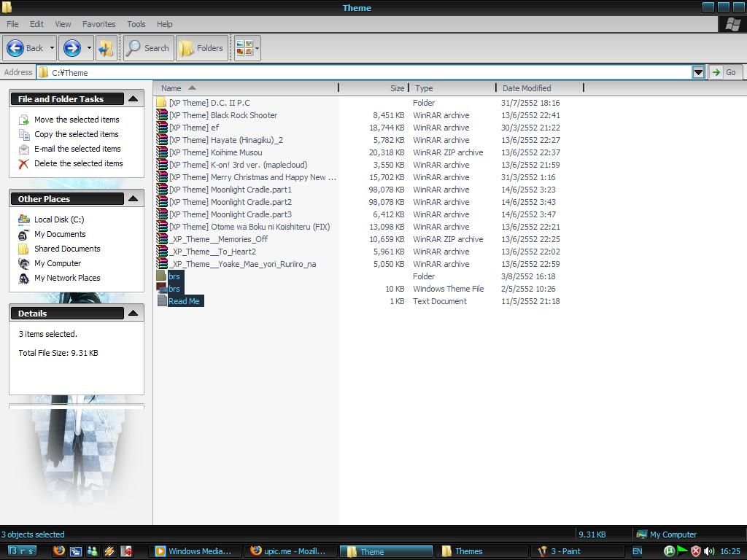
Task: Copy the selected items
Action: (76, 134)
